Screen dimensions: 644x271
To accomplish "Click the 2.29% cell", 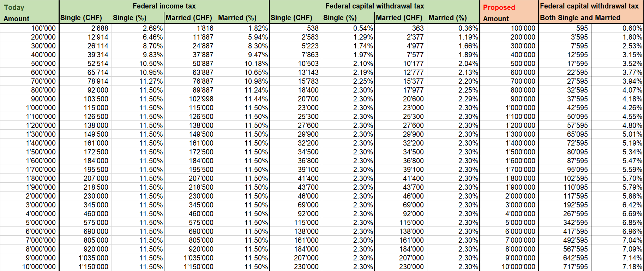I will (x=453, y=99).
